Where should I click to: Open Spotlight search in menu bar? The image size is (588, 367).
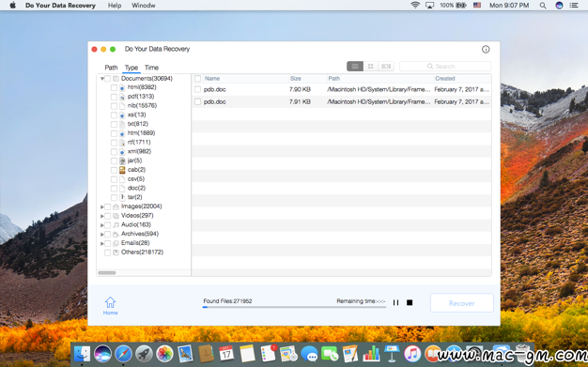tap(543, 6)
